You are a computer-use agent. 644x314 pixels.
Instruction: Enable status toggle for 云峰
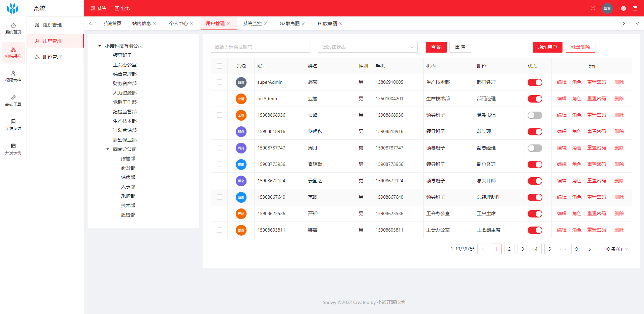(535, 115)
